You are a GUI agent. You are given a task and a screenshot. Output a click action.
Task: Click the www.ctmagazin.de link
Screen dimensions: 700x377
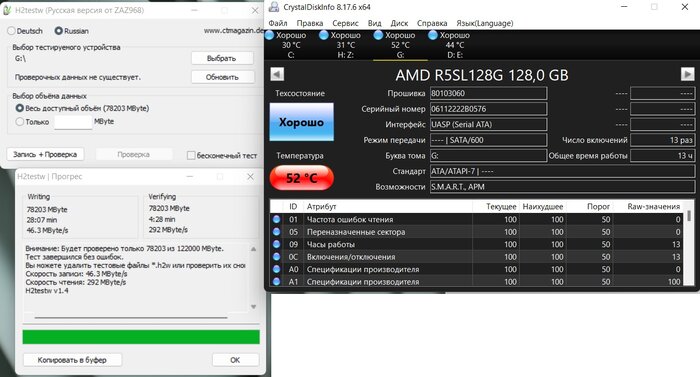233,30
